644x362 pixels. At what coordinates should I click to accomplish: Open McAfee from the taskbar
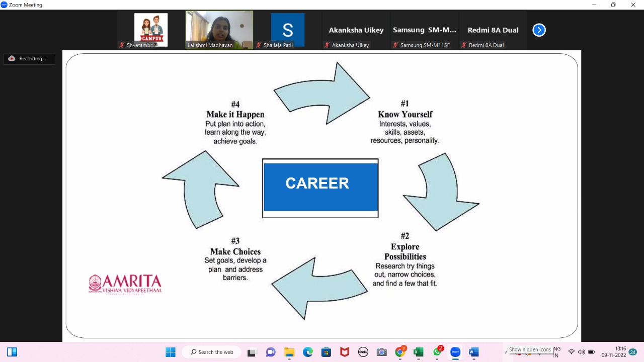tap(345, 352)
